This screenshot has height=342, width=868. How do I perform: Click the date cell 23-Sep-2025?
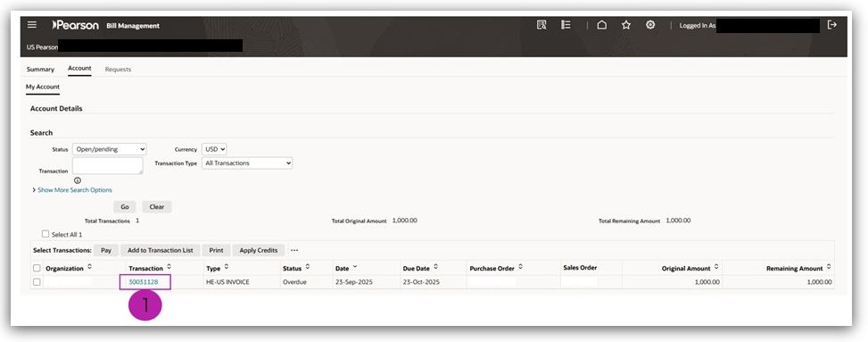354,281
